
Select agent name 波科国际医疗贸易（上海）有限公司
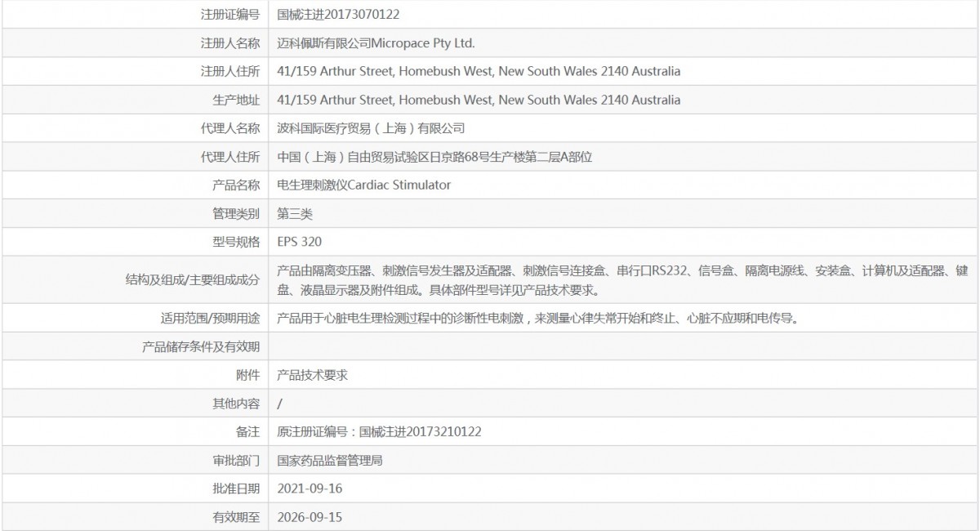click(371, 128)
